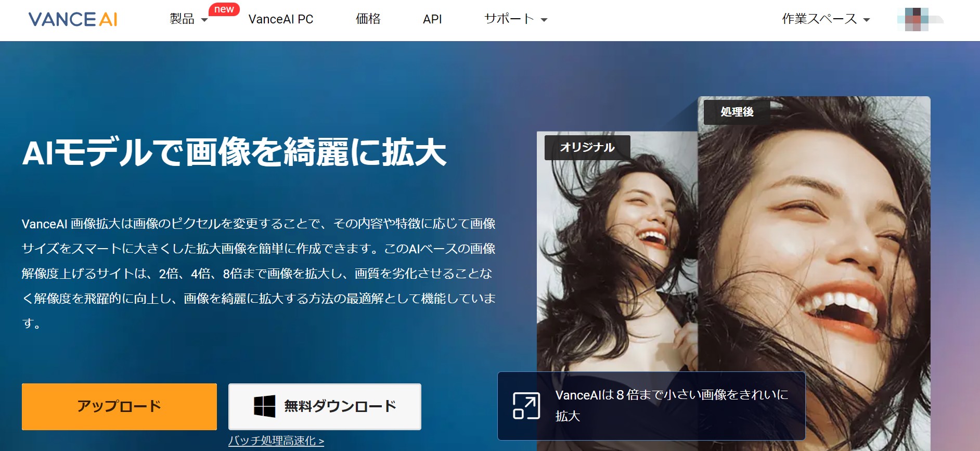The width and height of the screenshot is (980, 451).
Task: Click the red "new" badge
Action: 224,9
